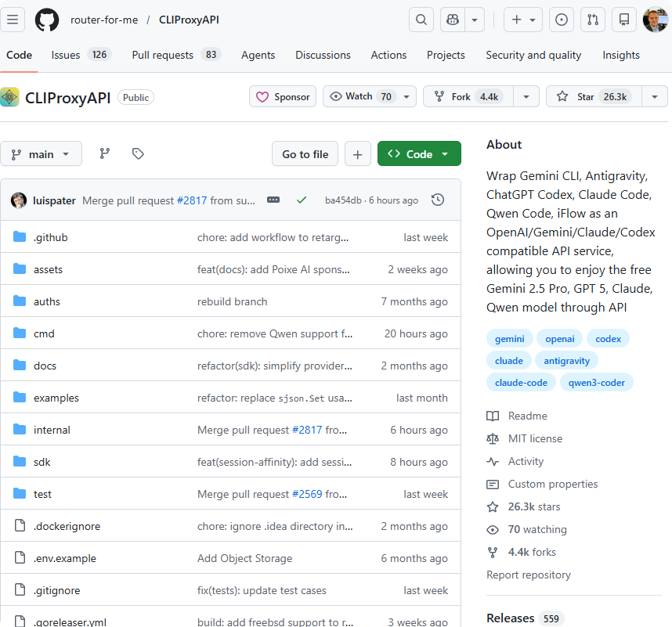Image resolution: width=672 pixels, height=627 pixels.
Task: Switch to the Issues tab
Action: click(81, 56)
